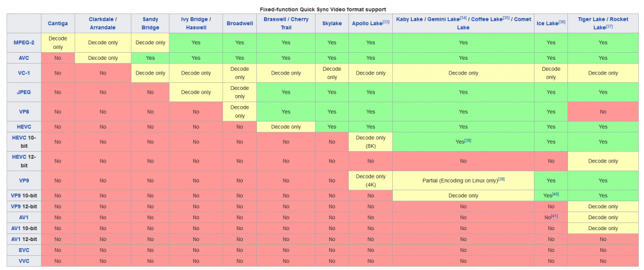Viewport: 644px width, 270px height.
Task: Jump to reference 38 in HEVC 10-bit row
Action: tap(468, 141)
